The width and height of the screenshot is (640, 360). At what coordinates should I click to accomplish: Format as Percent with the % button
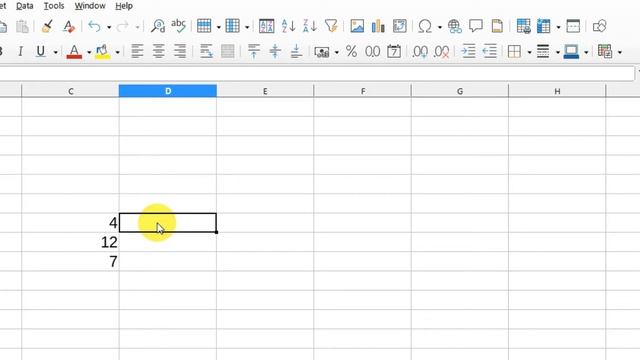pyautogui.click(x=351, y=51)
